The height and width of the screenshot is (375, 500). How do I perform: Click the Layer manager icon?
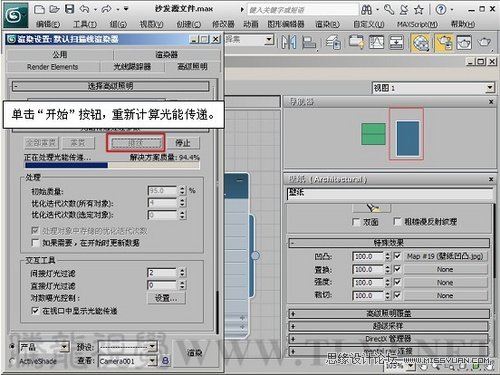(333, 42)
